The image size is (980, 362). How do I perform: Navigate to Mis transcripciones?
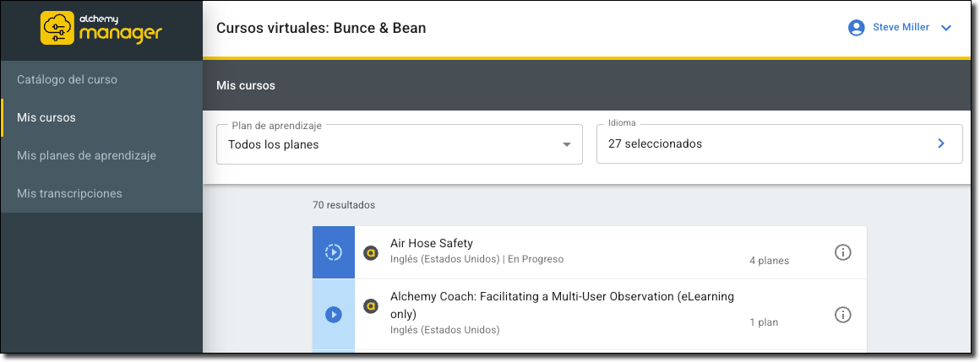point(69,193)
